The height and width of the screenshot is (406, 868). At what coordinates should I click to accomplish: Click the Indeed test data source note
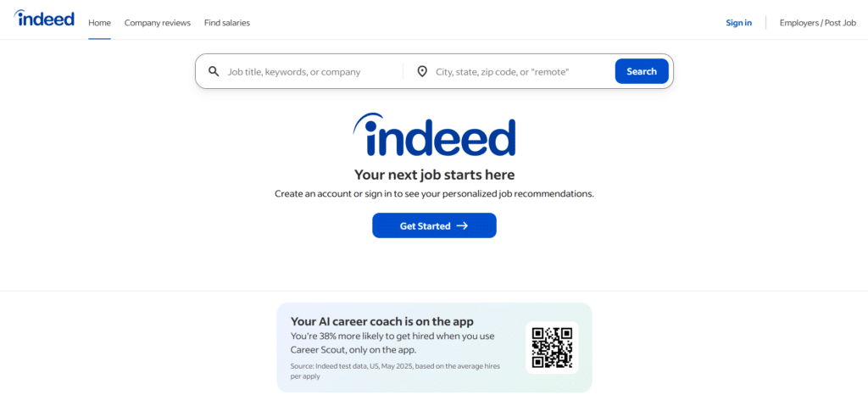pyautogui.click(x=392, y=370)
